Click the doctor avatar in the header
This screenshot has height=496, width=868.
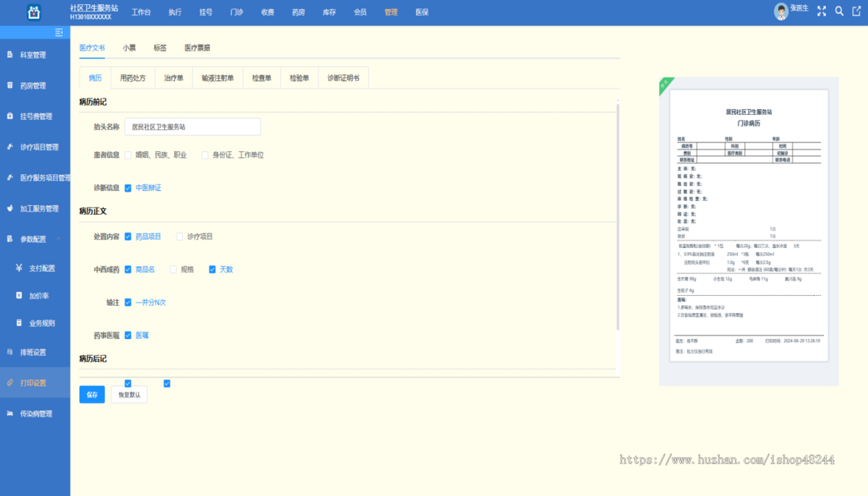pos(781,12)
